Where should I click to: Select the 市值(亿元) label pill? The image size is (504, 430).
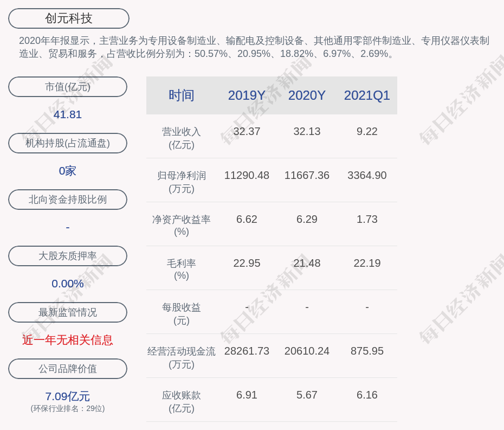[x=68, y=87]
